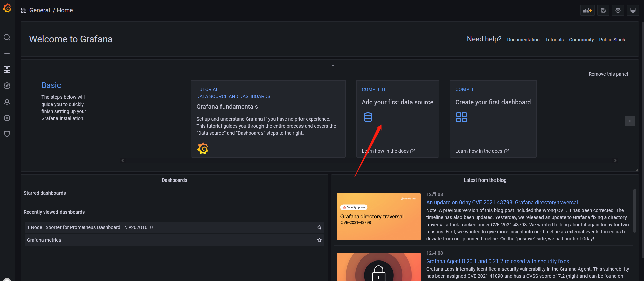Open the General folder breadcrumb
This screenshot has height=281, width=644.
pos(40,10)
